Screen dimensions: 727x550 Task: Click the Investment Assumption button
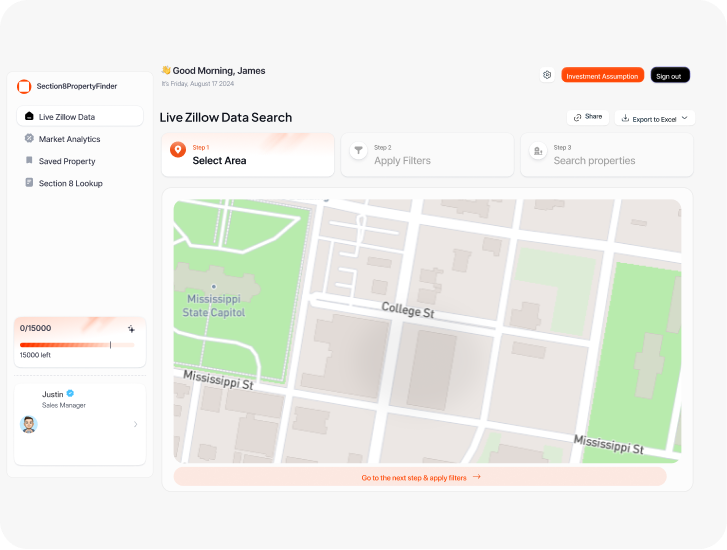(602, 76)
